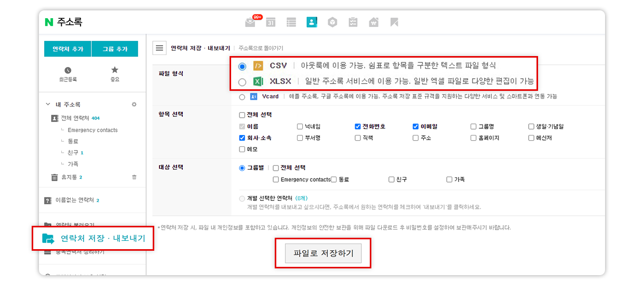This screenshot has height=285, width=644.
Task: Check the 닉네임 field checkbox
Action: [x=300, y=127]
